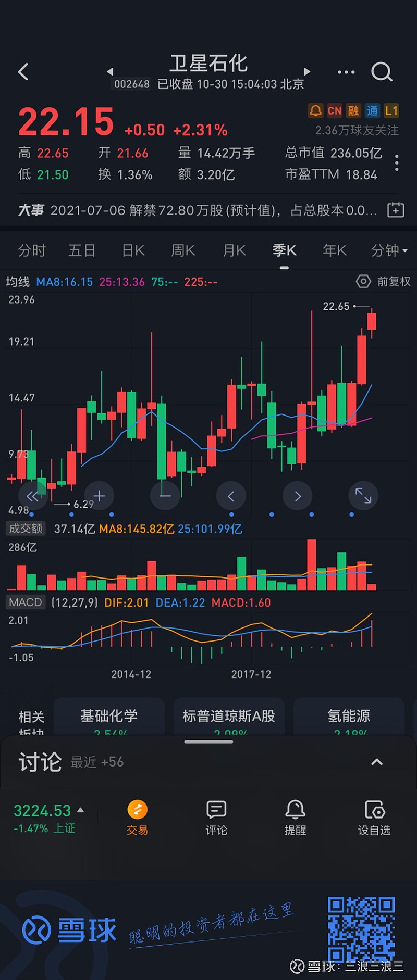Collapse the 讨论 panel with the chevron
The image size is (417, 980).
tap(376, 762)
